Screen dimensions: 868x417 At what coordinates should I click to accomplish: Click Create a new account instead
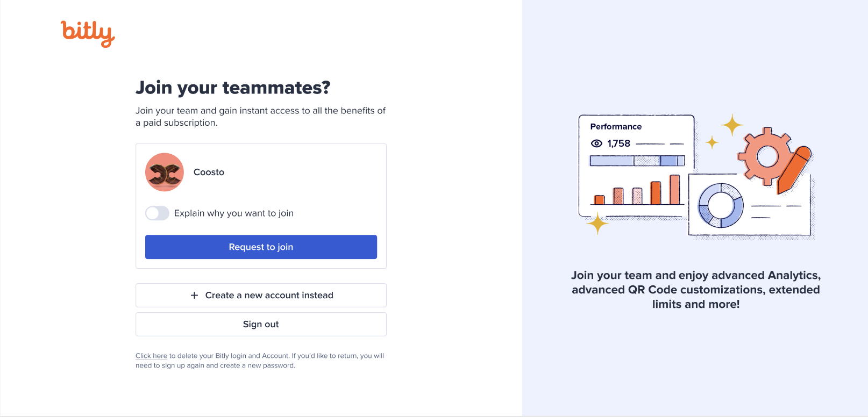click(261, 295)
